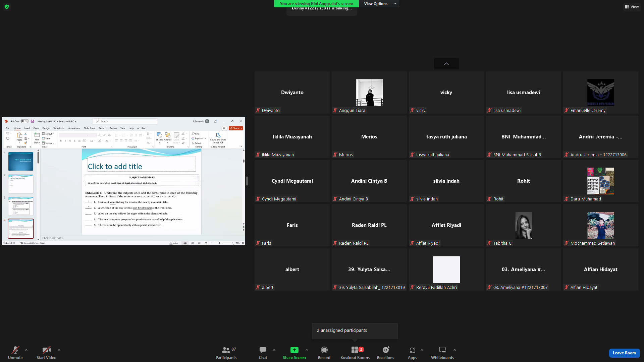The width and height of the screenshot is (644, 362).
Task: Click the Share button in PowerPoint
Action: [236, 128]
